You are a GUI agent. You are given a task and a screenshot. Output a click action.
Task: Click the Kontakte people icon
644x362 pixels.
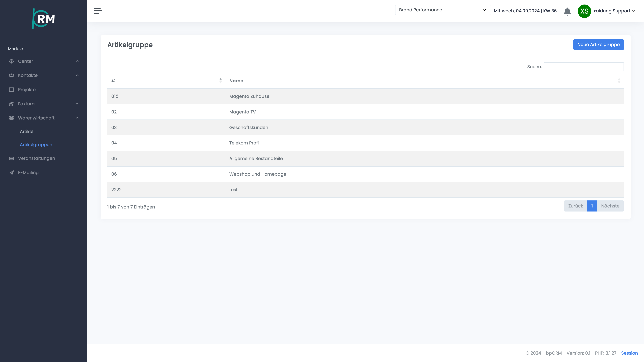coord(12,75)
